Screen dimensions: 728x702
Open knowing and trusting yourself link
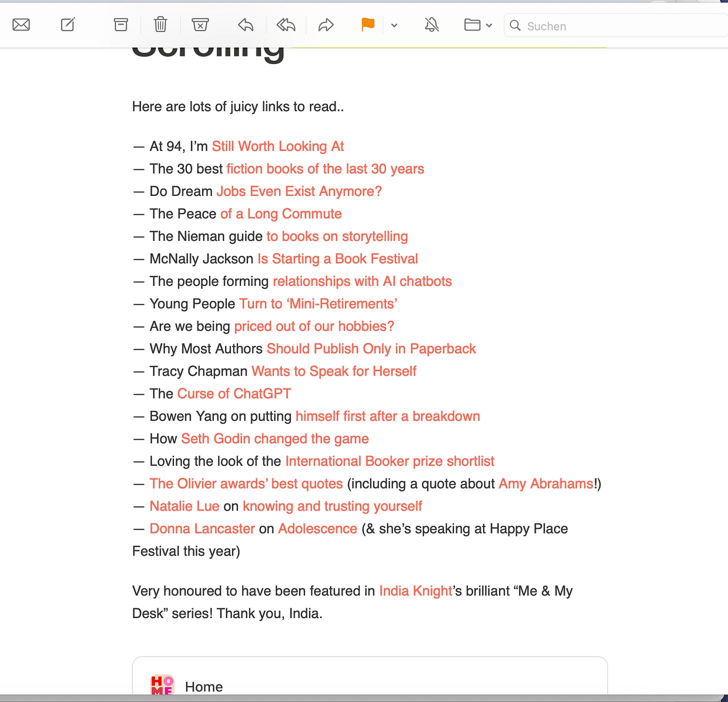click(332, 506)
